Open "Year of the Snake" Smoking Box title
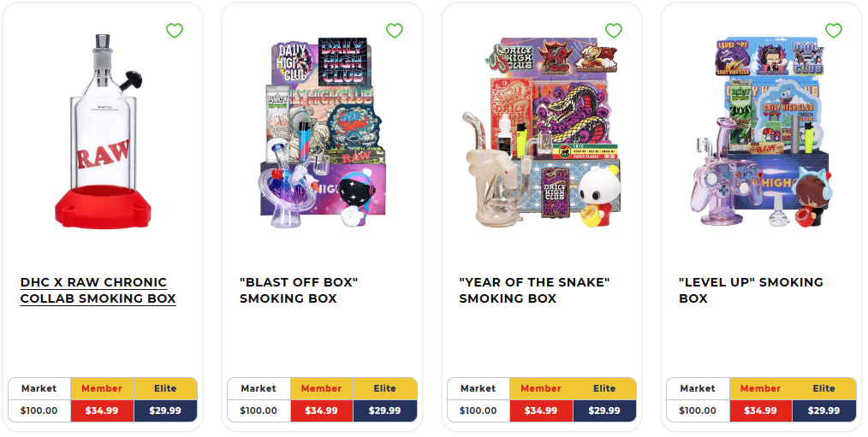 (534, 291)
